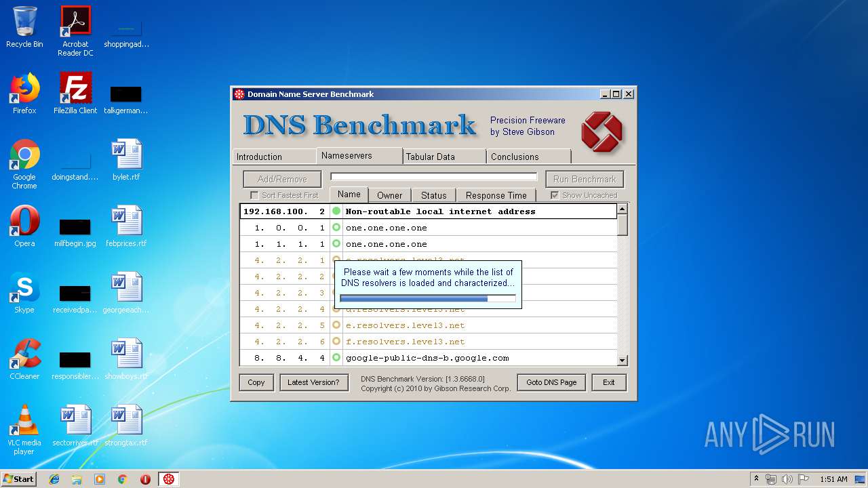
Task: Click the Goto DNS Page button
Action: [x=551, y=382]
